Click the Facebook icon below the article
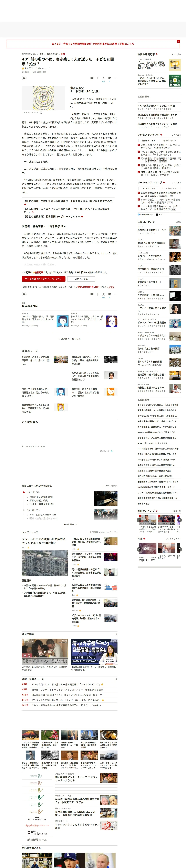186x868 pixels. [98, 294]
